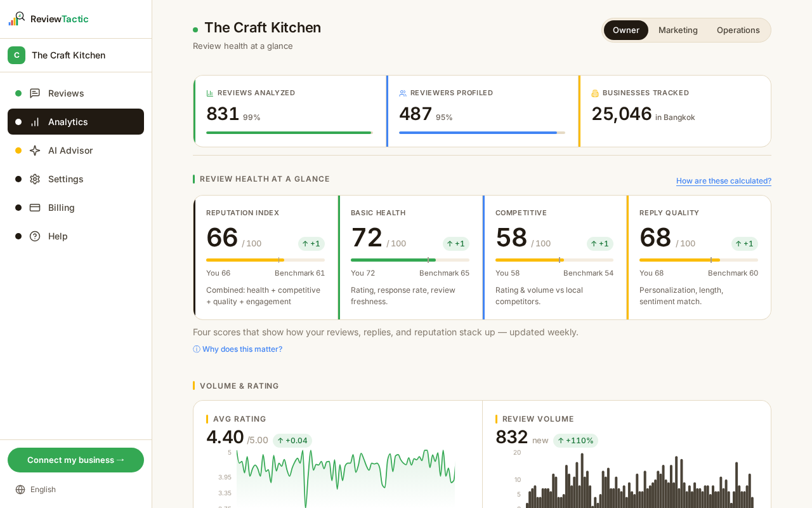Screen dimensions: 812x508
Task: Select the Analytics menu item
Action: coord(76,122)
